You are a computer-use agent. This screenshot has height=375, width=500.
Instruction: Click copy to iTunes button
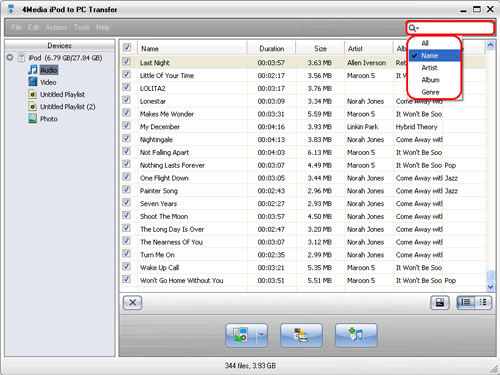point(301,335)
